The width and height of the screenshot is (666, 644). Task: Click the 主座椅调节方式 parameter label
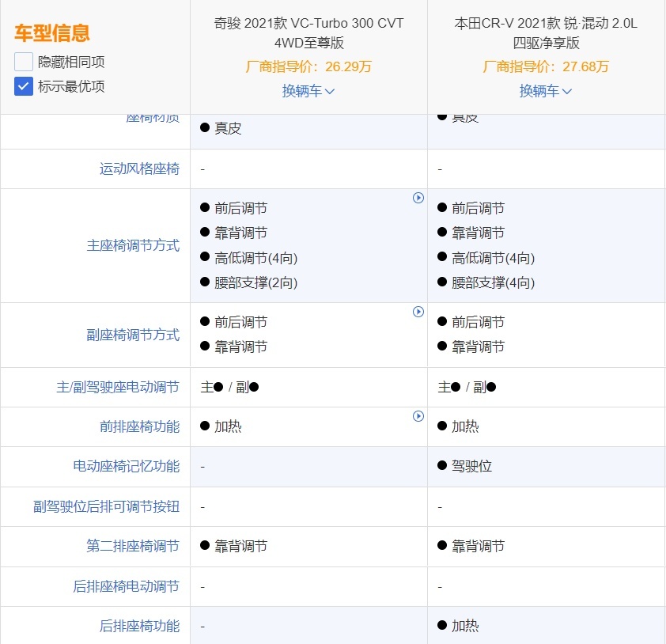click(x=133, y=245)
